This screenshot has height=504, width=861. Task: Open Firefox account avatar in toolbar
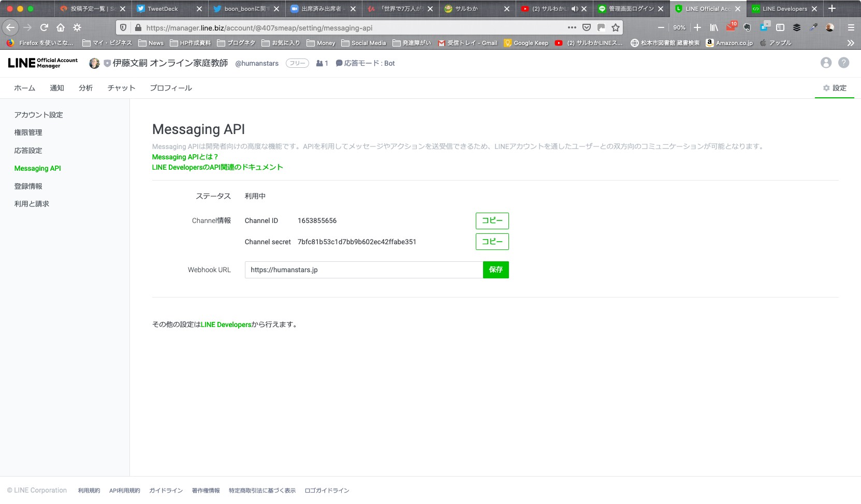coord(830,27)
